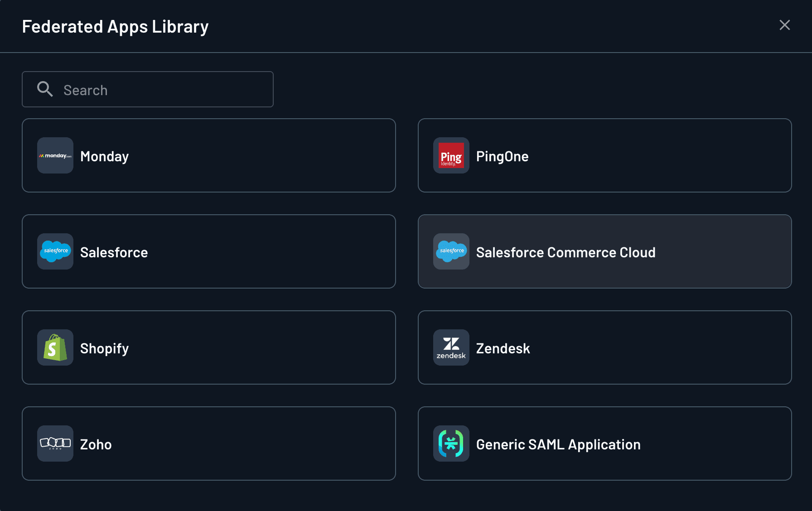This screenshot has width=812, height=511.
Task: Click the Salesforce cloud logo icon
Action: [55, 251]
